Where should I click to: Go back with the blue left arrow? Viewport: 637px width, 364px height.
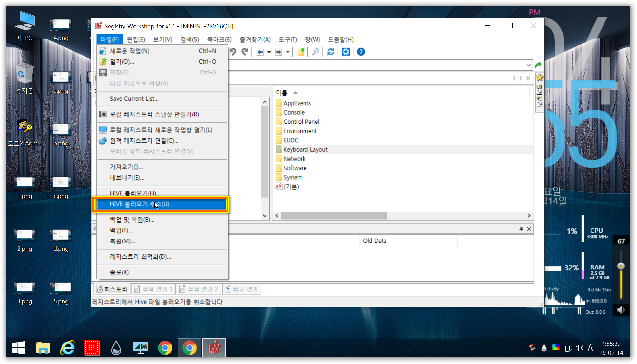(260, 52)
